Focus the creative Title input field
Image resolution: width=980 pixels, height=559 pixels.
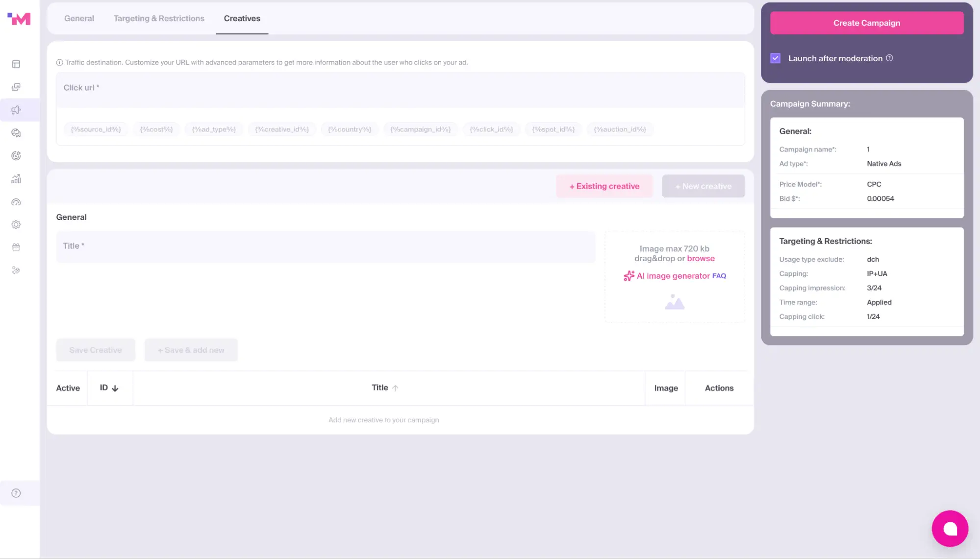coord(326,247)
